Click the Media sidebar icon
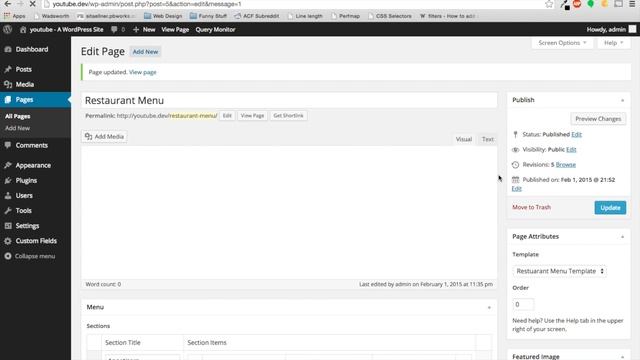This screenshot has width=640, height=360. [x=8, y=84]
